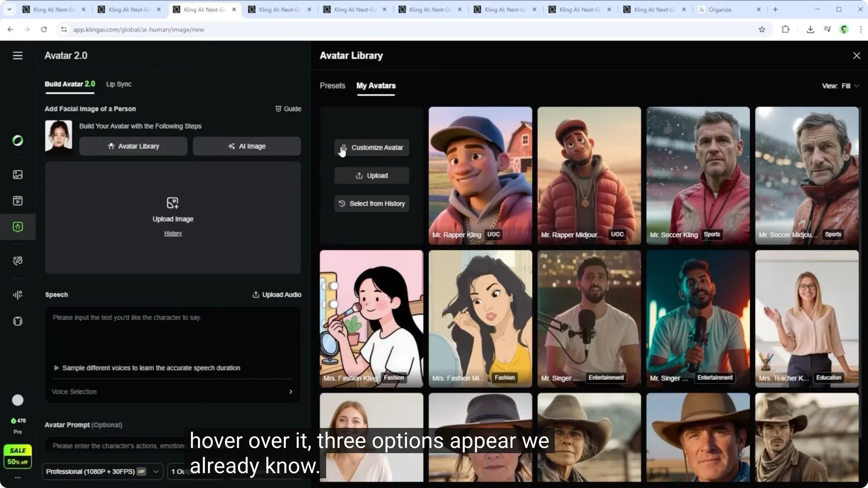The height and width of the screenshot is (488, 868).
Task: Click the site information icon in address bar
Action: (x=64, y=29)
